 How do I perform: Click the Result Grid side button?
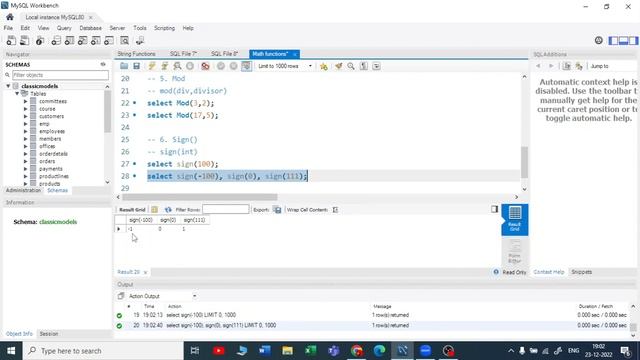pos(515,220)
